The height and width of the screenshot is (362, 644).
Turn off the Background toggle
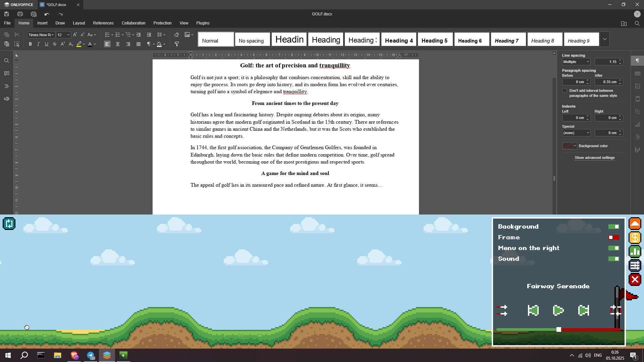(614, 226)
